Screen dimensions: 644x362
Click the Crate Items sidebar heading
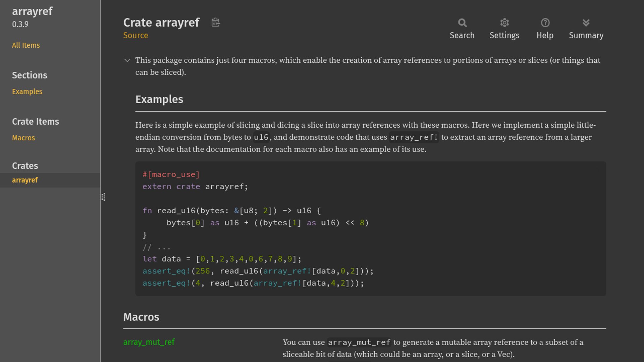click(36, 121)
